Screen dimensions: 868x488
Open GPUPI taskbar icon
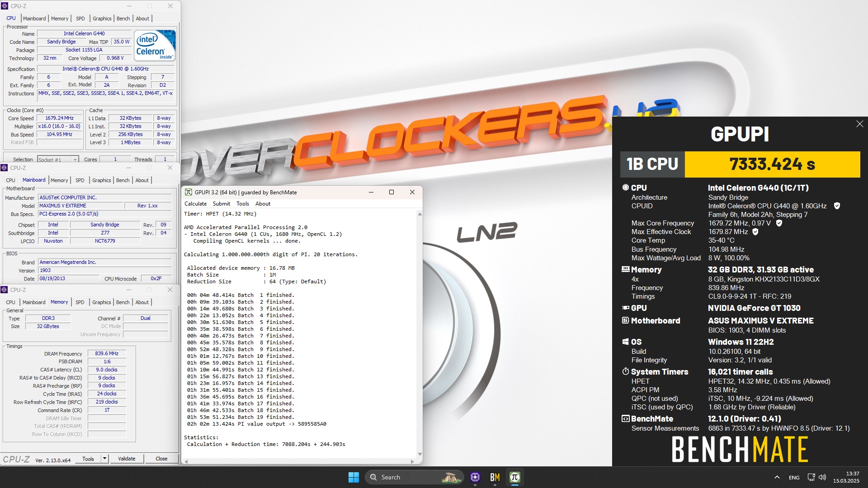click(514, 477)
